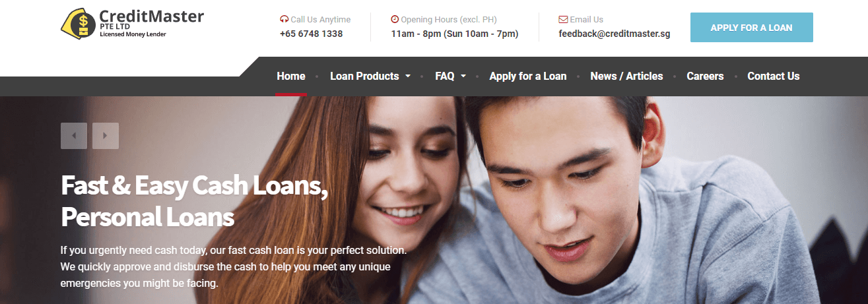Expand the Loan Products dropdown arrow
Viewport: 868px width, 304px height.
coord(408,76)
